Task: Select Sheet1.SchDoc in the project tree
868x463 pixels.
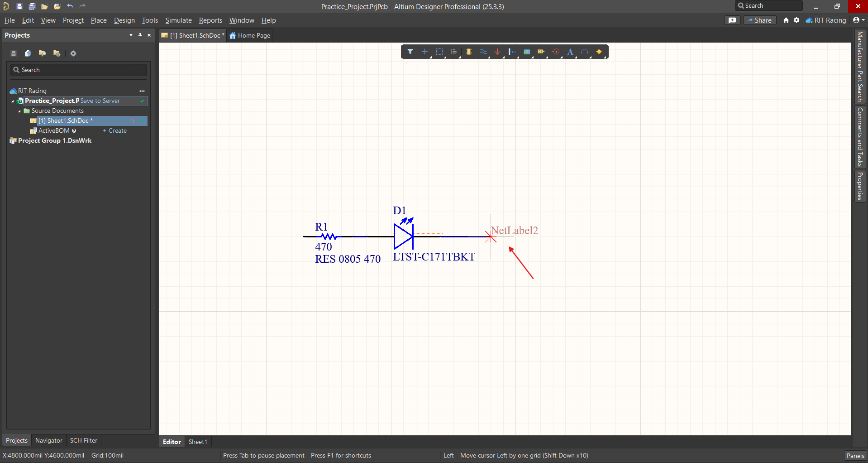Action: pos(66,121)
